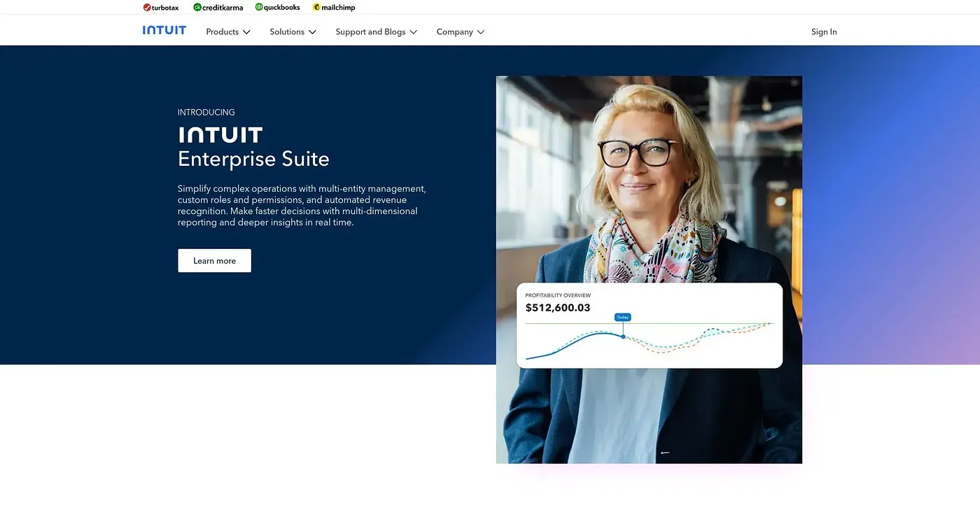Click the $512,600.03 profitability amount
Screen dimensions: 980x510
558,308
